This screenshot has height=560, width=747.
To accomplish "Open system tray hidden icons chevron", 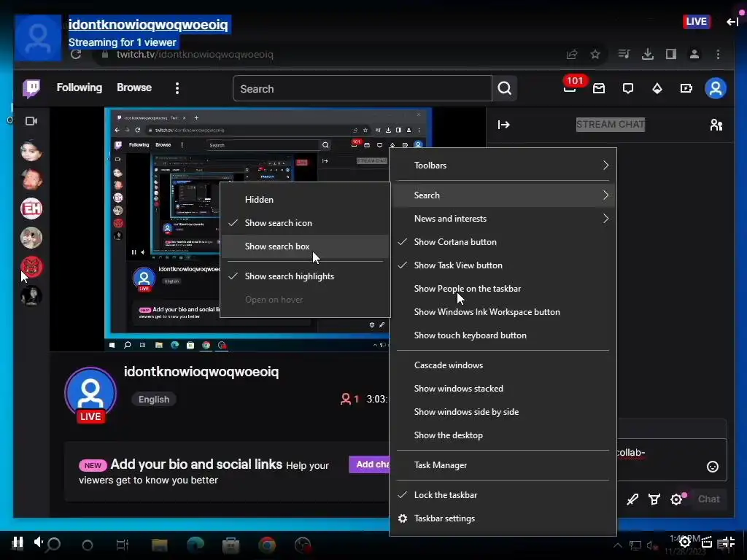I will (617, 545).
